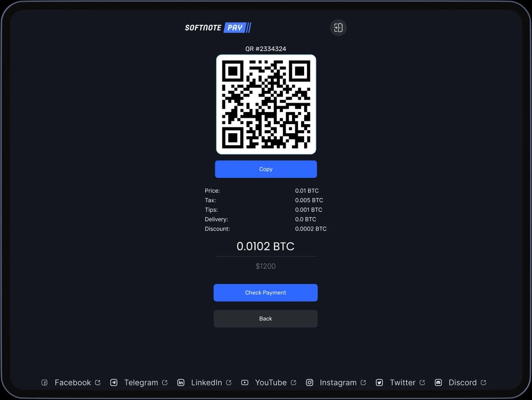Click the Telegram logo icon in footer

point(114,383)
